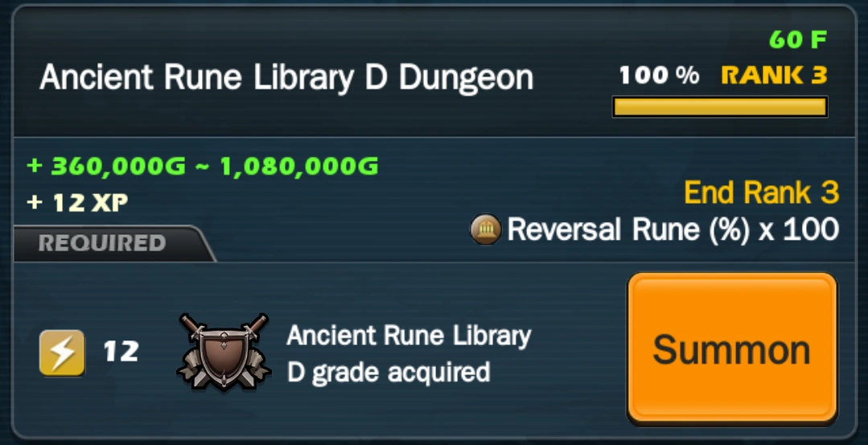Click the orange Summon button
Screen dimensions: 868x445
coord(732,348)
